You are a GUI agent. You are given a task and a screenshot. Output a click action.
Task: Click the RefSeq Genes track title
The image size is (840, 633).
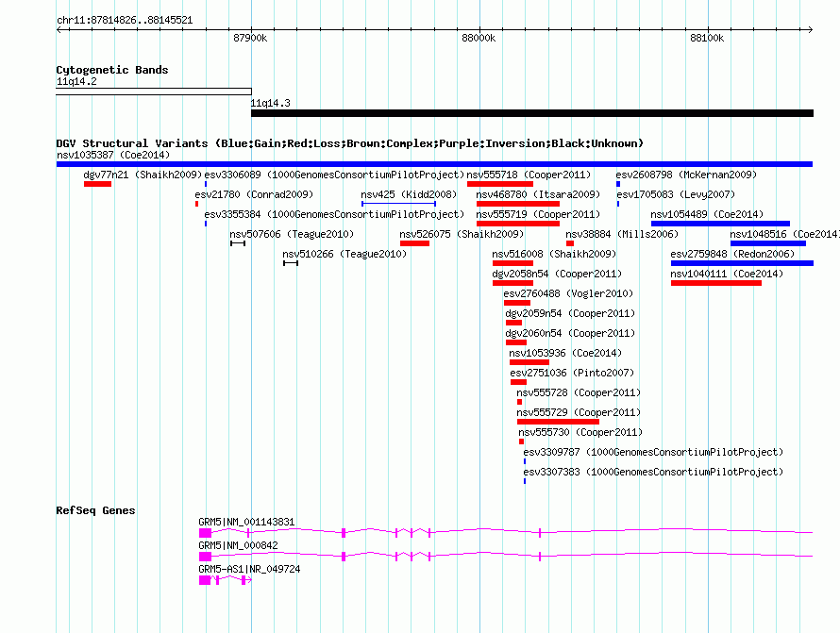coord(95,510)
